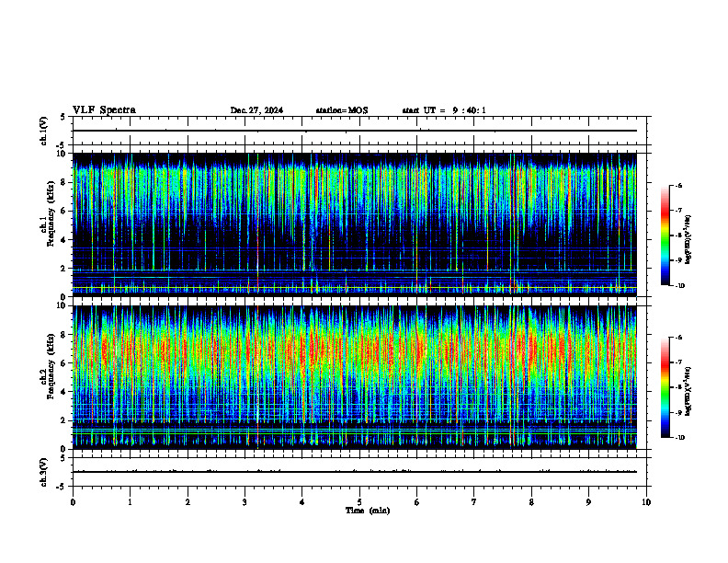This screenshot has height=563, width=728.
Task: Click the time axis tick label "8"
Action: (531, 502)
